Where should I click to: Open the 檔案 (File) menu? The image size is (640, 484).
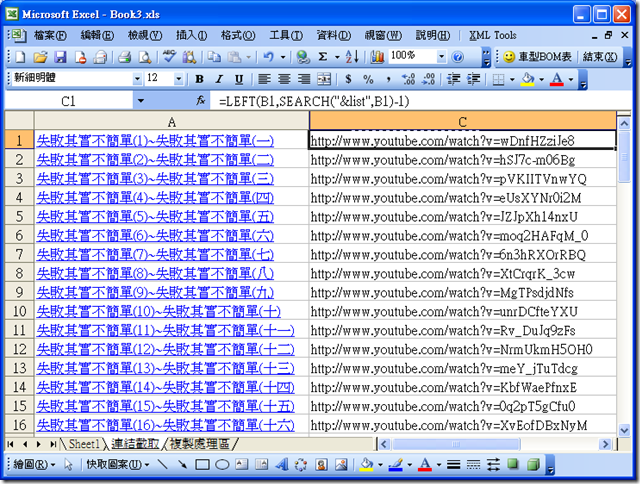(50, 35)
